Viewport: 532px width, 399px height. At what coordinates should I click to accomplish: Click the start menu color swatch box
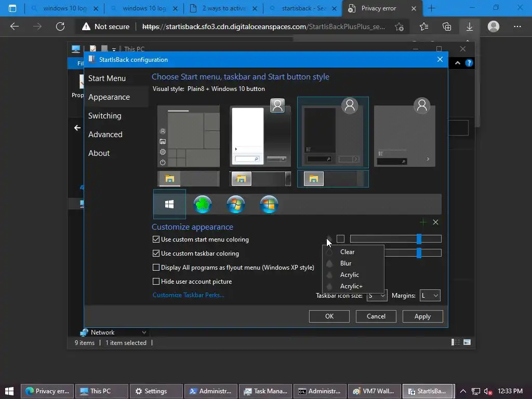tap(341, 239)
